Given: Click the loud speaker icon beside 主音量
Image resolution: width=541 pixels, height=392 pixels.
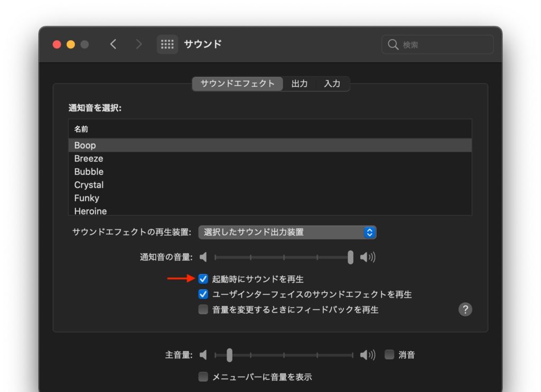Looking at the screenshot, I should (367, 355).
